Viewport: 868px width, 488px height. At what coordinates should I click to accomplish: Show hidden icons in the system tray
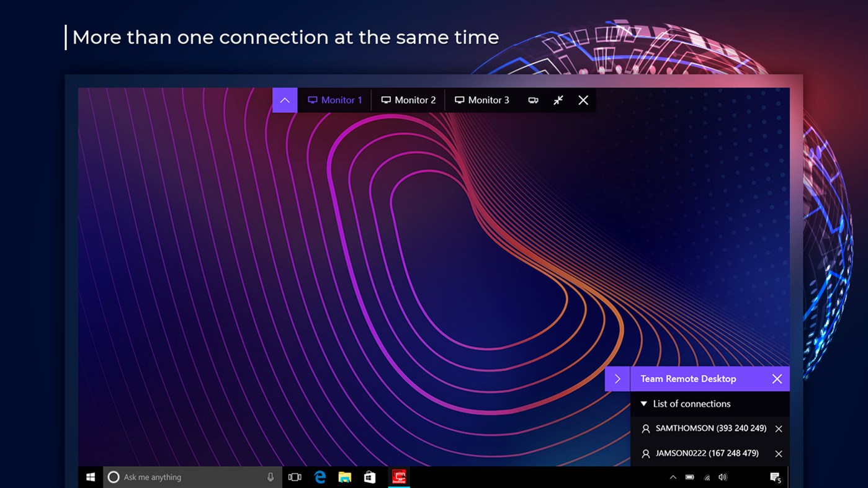tap(673, 477)
